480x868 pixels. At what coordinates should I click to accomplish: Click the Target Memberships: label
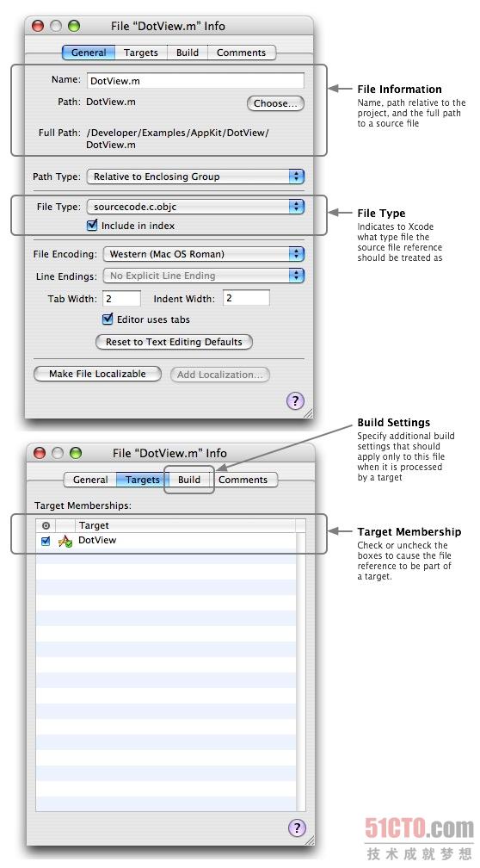tap(83, 505)
